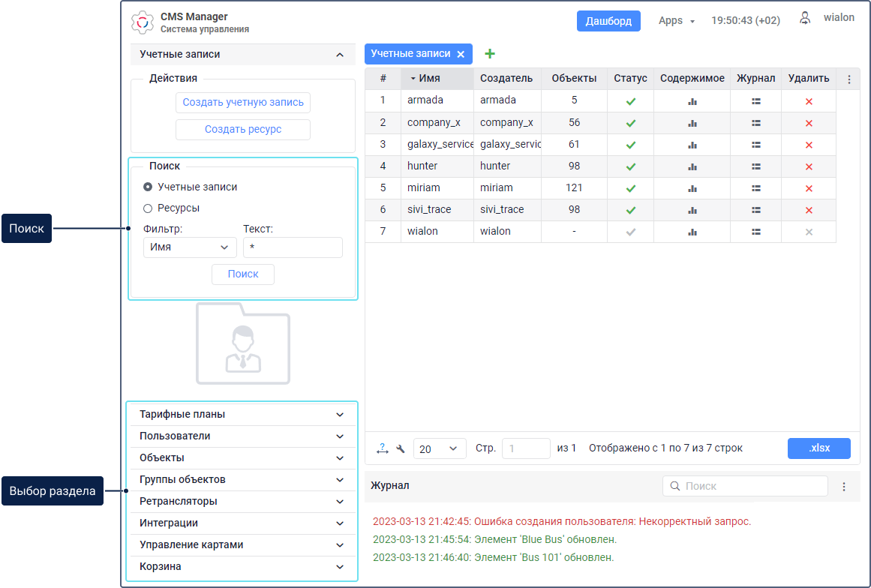
Task: Open the Фильтр dropdown showing Имя
Action: click(190, 247)
